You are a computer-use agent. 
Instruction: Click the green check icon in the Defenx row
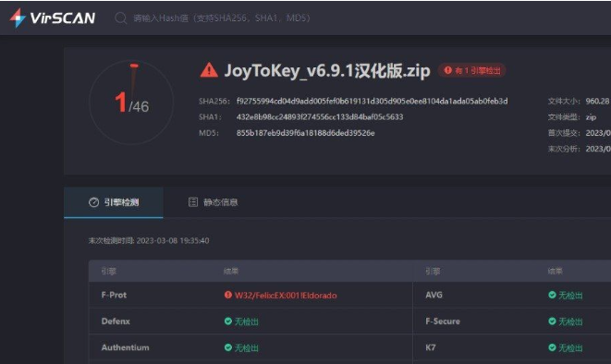[x=228, y=322]
